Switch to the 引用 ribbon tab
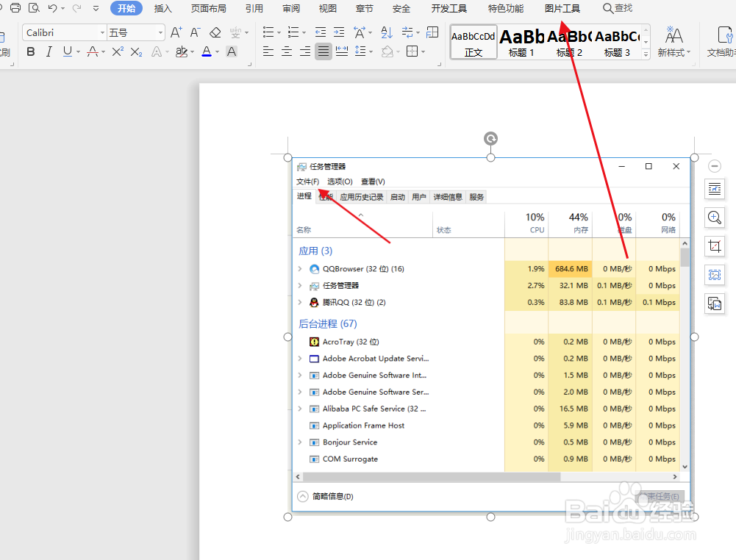 (254, 8)
